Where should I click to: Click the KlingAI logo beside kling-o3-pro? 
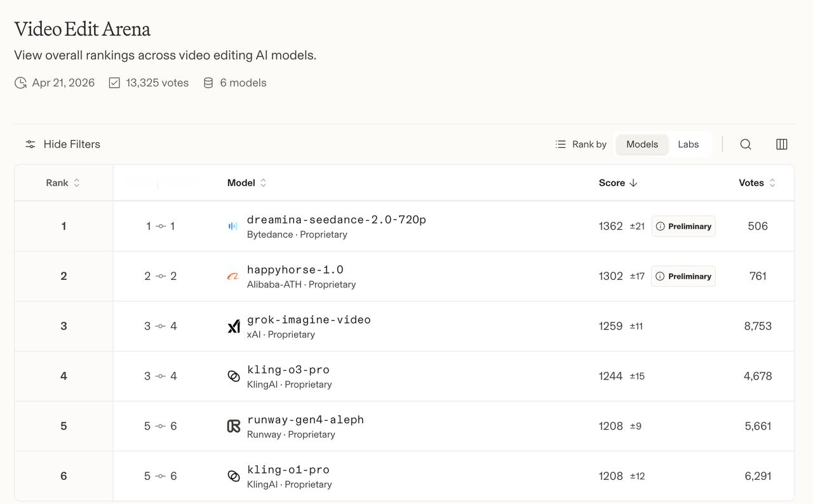234,376
